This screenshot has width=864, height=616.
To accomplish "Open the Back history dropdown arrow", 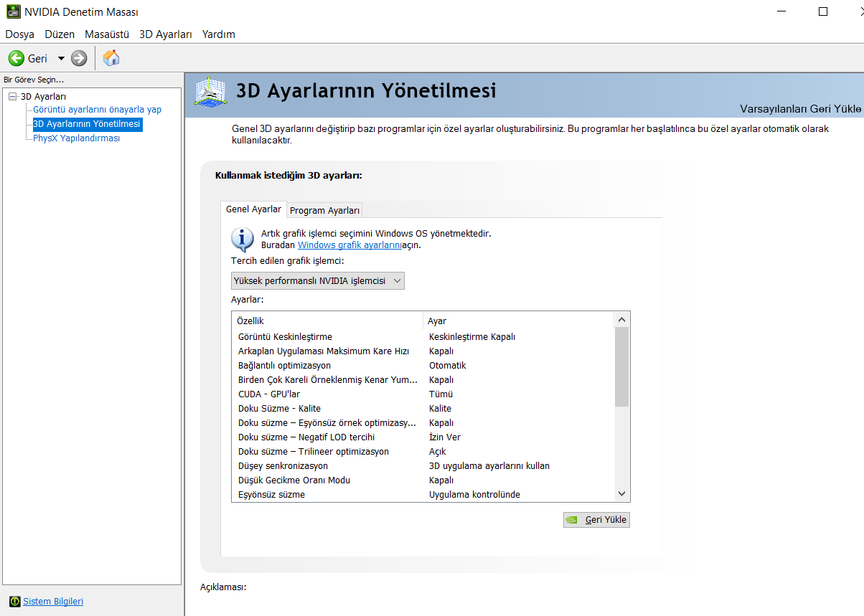I will tap(61, 59).
